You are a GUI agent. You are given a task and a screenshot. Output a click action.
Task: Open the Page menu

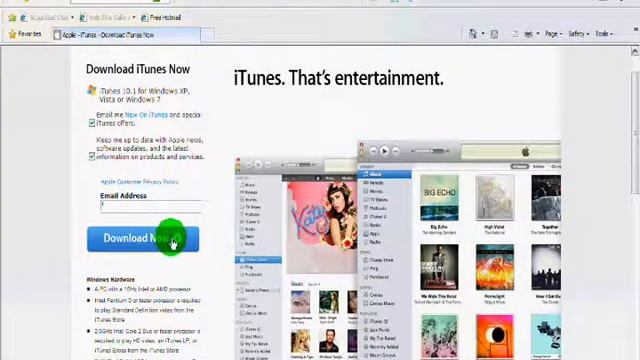click(553, 34)
